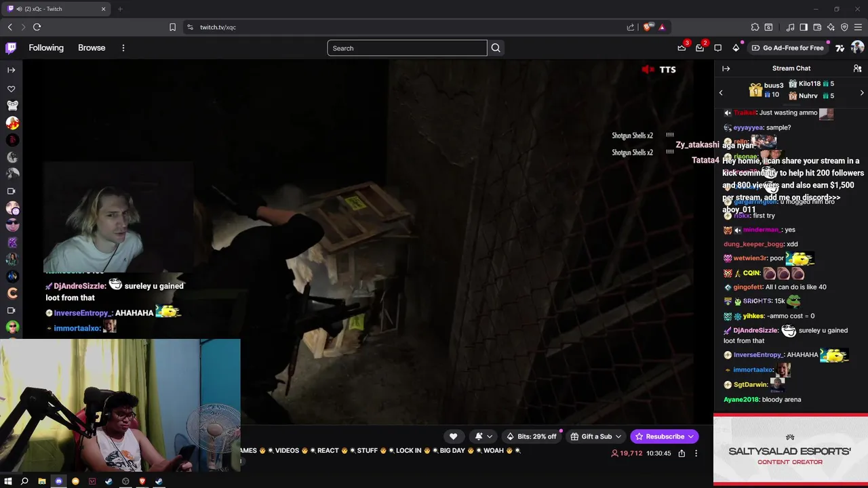Click the heart follow button under video
Image resolution: width=868 pixels, height=488 pixels.
tap(453, 436)
